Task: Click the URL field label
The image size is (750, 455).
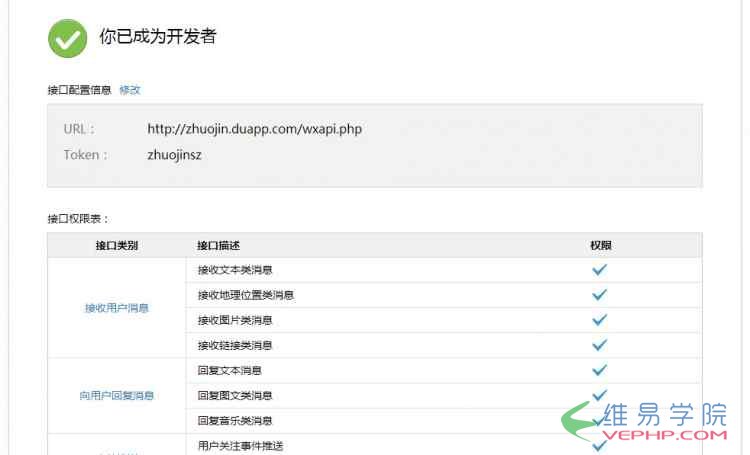Action: [79, 129]
